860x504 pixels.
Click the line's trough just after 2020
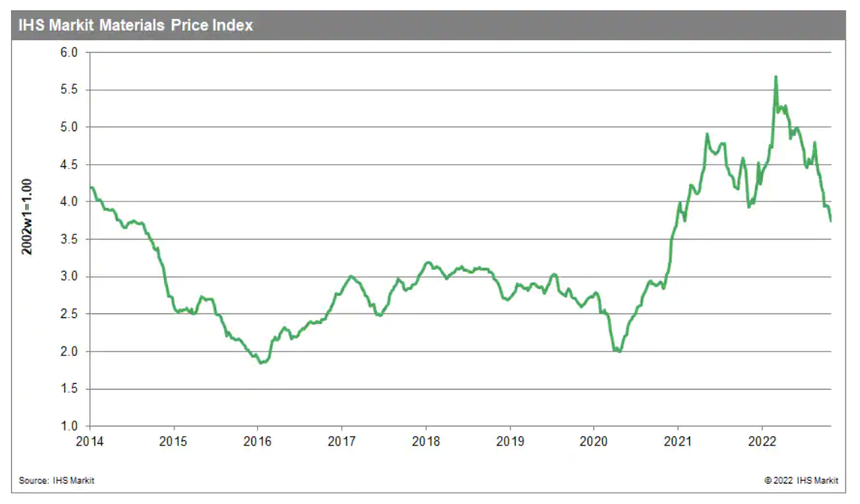pos(620,351)
